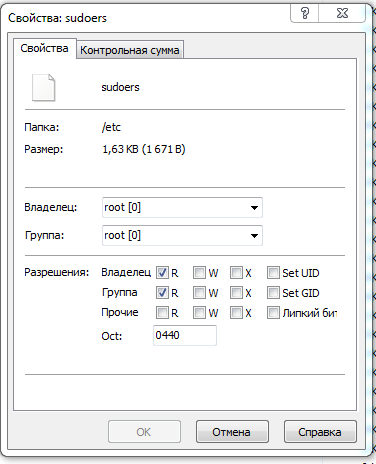Viewport: 376px width, 464px height.
Task: Toggle owner X execute permission
Action: (236, 273)
